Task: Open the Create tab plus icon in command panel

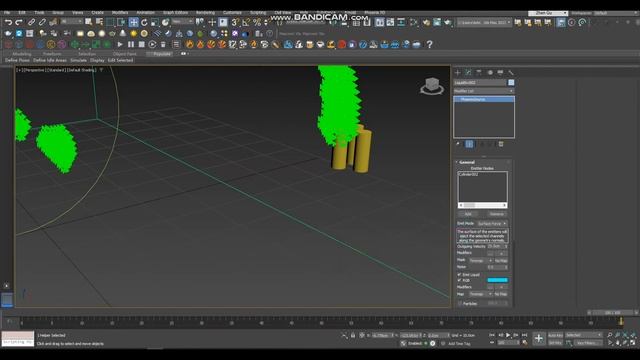Action: click(458, 72)
